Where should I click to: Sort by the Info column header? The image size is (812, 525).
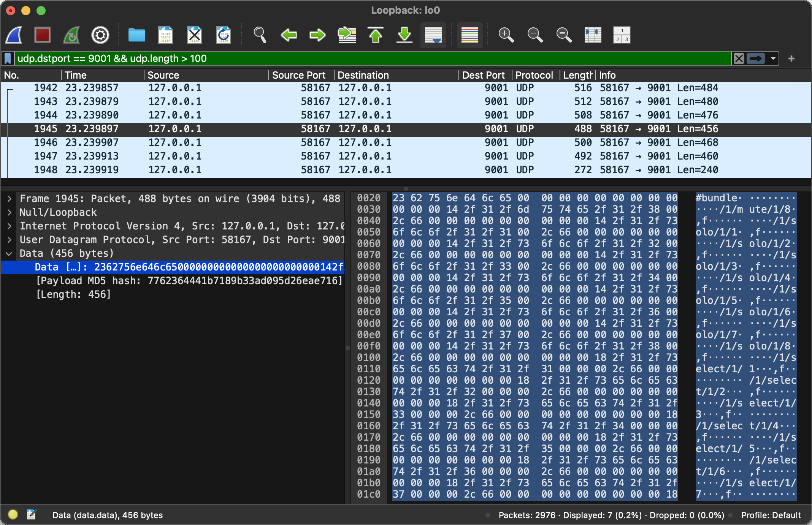pyautogui.click(x=703, y=75)
